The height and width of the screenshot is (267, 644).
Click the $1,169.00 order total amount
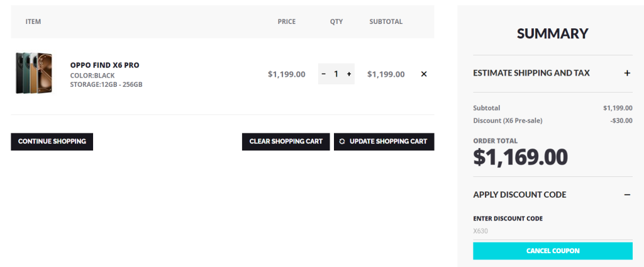(x=520, y=157)
